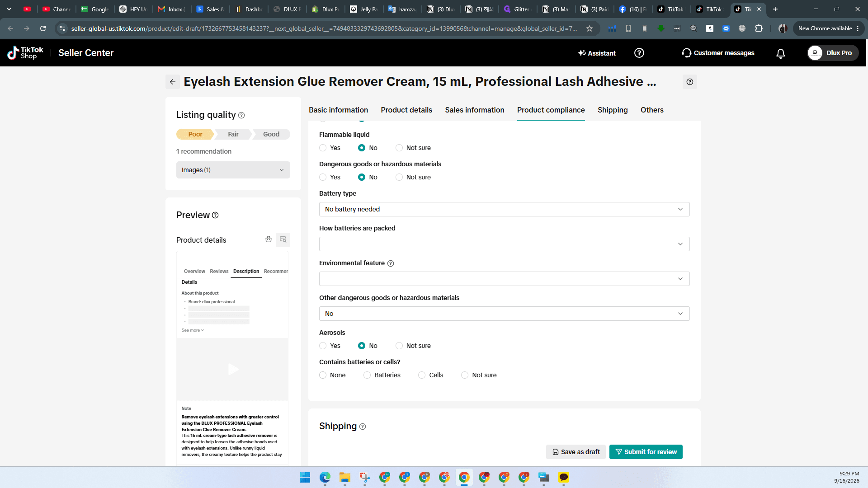Image resolution: width=868 pixels, height=488 pixels.
Task: Click the Shipping section info icon
Action: click(363, 427)
